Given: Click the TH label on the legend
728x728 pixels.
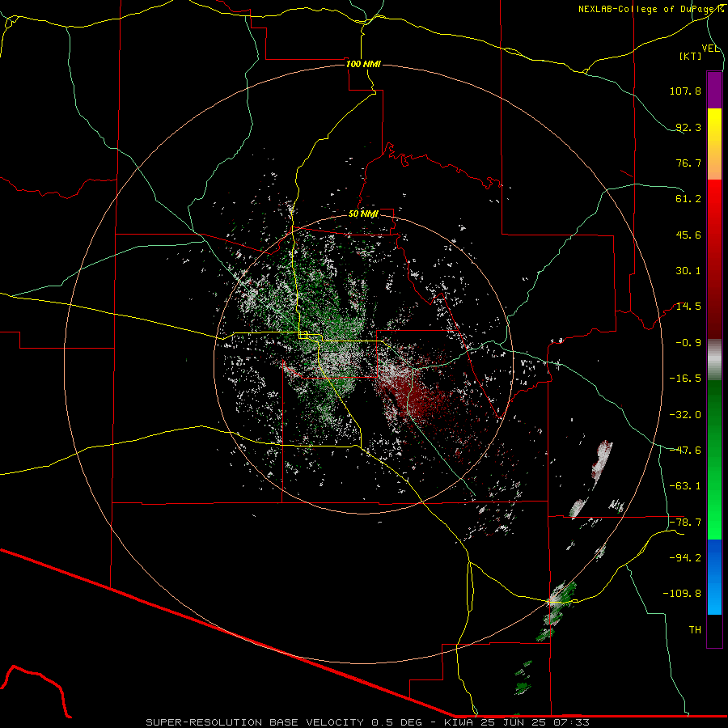Looking at the screenshot, I should pos(695,630).
